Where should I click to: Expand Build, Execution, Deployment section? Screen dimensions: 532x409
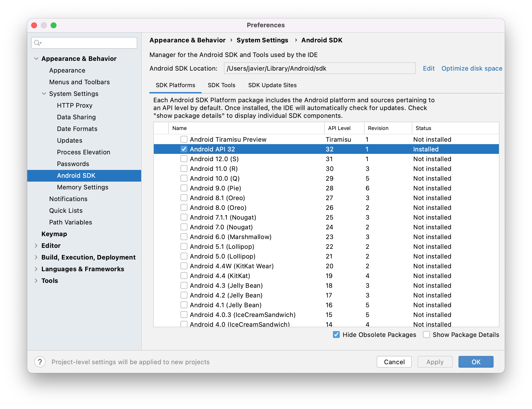36,257
